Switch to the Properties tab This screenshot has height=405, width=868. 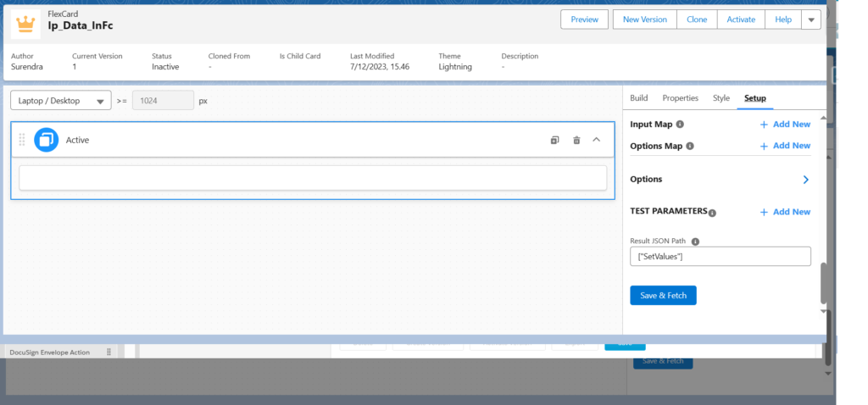click(x=681, y=98)
